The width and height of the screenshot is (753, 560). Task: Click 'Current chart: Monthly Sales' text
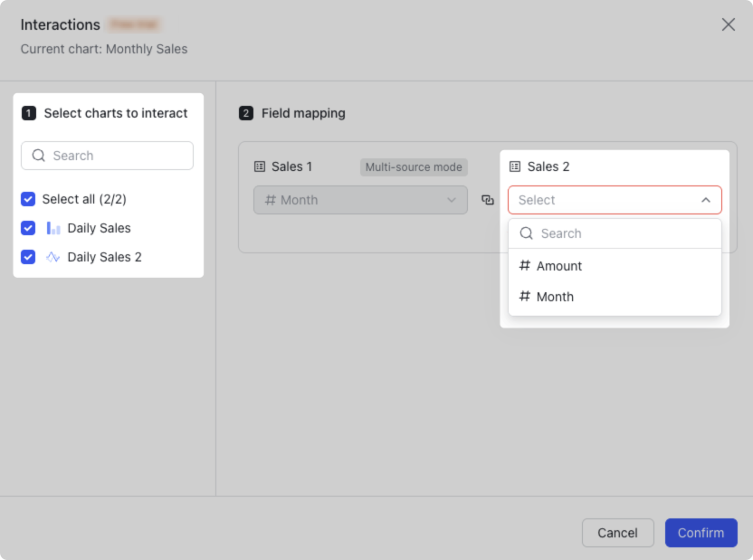coord(104,49)
